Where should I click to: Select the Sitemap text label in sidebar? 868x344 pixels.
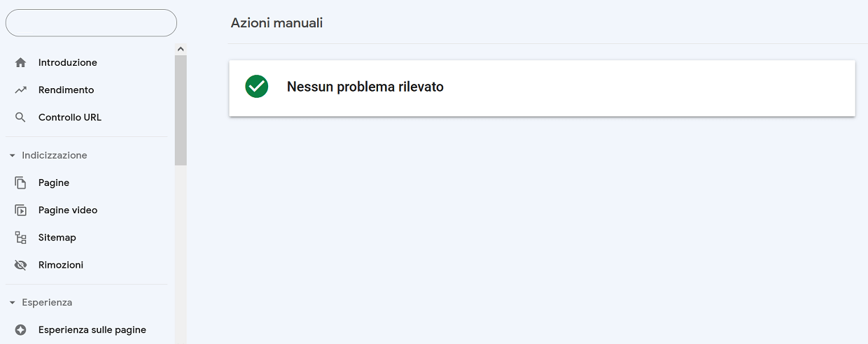coord(57,238)
